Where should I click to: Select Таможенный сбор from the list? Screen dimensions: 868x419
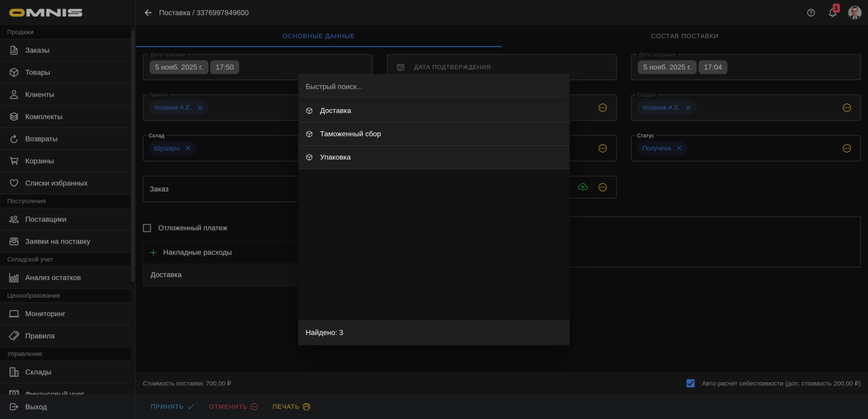pyautogui.click(x=350, y=134)
